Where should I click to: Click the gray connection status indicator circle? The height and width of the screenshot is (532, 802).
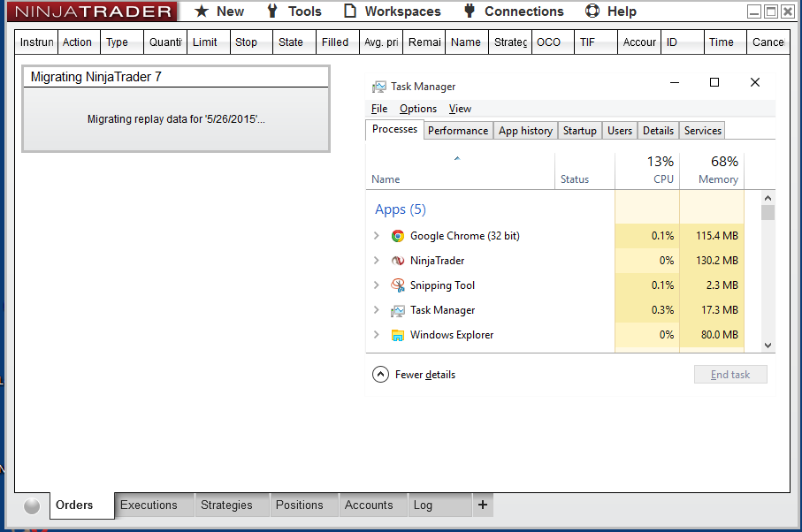[32, 506]
